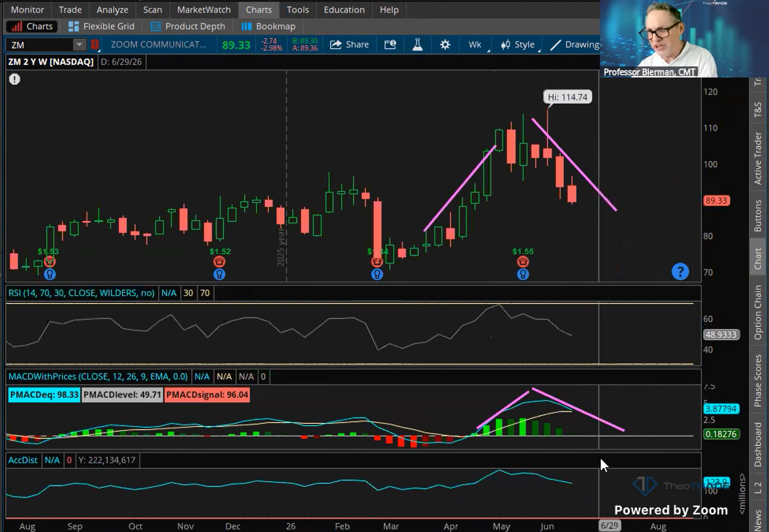Click the AccDist study title label
The height and width of the screenshot is (532, 769).
[x=23, y=460]
